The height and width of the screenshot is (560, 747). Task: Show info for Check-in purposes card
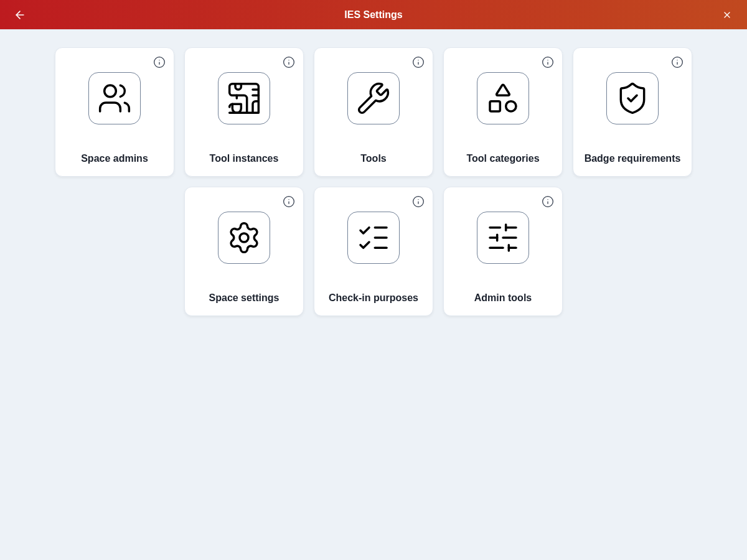(x=418, y=202)
